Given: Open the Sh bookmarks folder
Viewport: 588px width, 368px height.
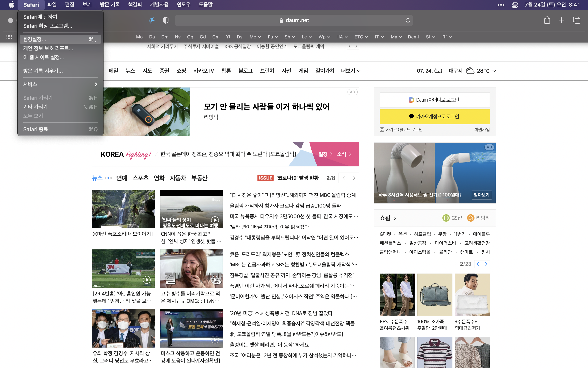Looking at the screenshot, I should click(x=290, y=37).
